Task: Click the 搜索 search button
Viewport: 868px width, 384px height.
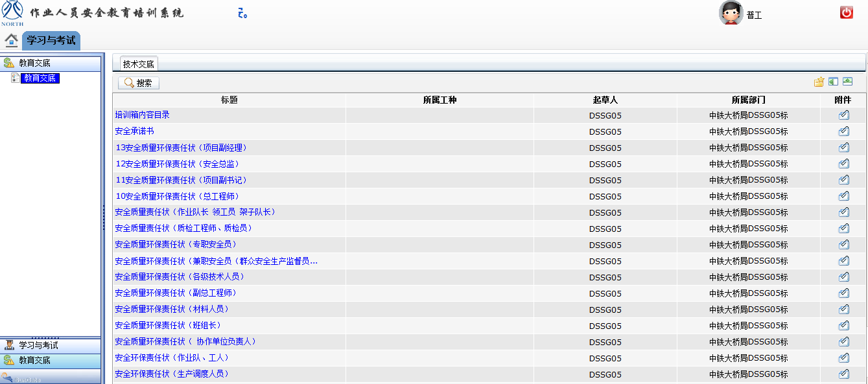Action: point(139,83)
